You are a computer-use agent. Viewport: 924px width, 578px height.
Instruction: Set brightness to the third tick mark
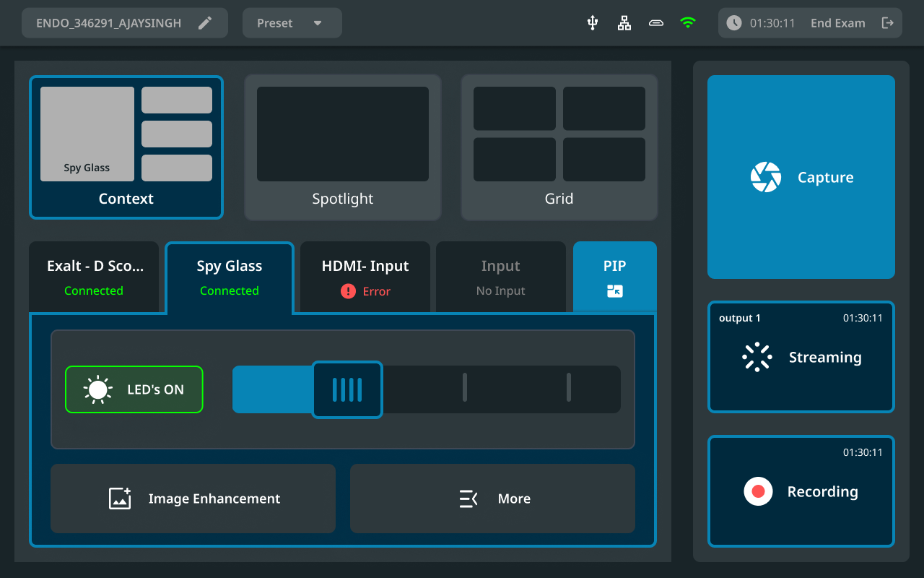pyautogui.click(x=465, y=387)
